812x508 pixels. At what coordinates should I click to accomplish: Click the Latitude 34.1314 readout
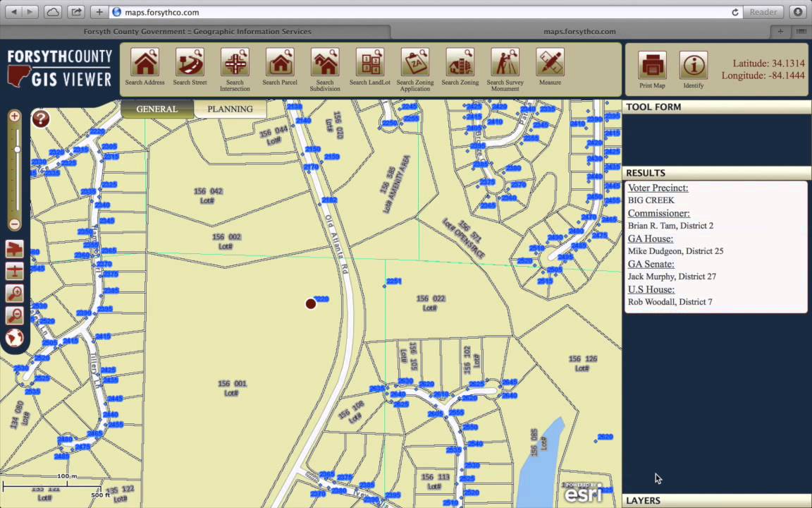pyautogui.click(x=768, y=64)
